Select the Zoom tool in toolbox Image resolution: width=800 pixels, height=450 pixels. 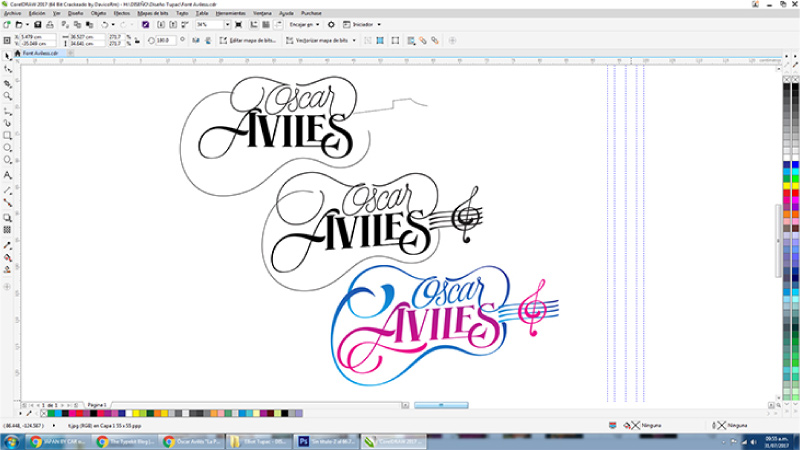pyautogui.click(x=7, y=97)
